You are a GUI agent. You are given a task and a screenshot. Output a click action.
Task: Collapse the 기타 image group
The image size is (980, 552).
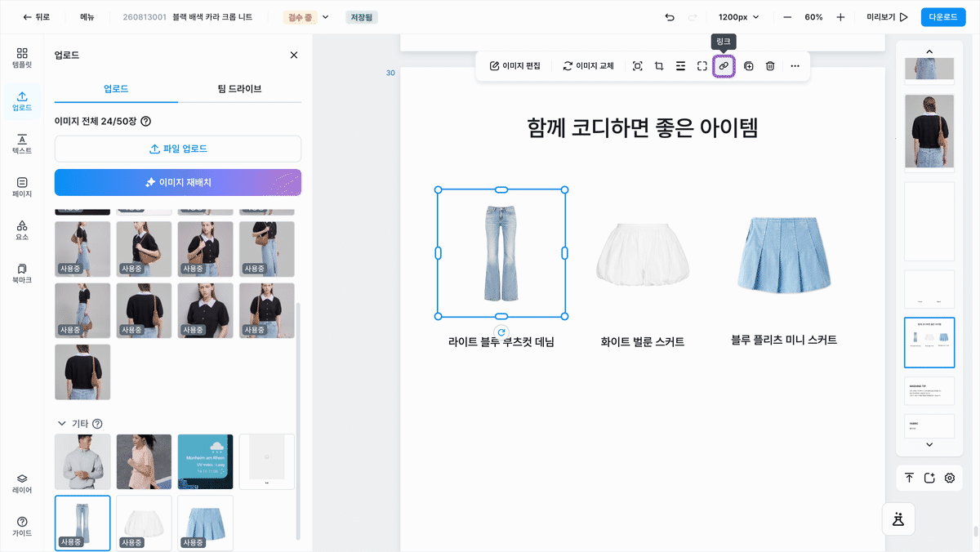(62, 424)
